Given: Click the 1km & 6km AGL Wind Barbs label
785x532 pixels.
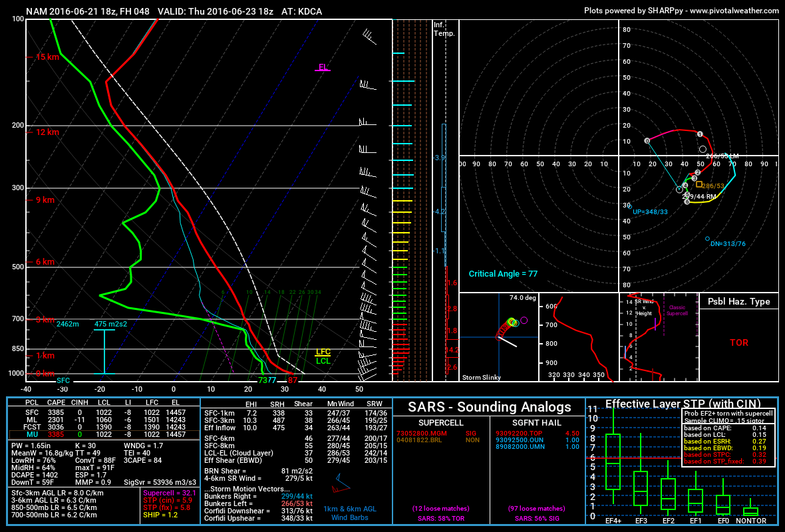Looking at the screenshot, I should [349, 513].
